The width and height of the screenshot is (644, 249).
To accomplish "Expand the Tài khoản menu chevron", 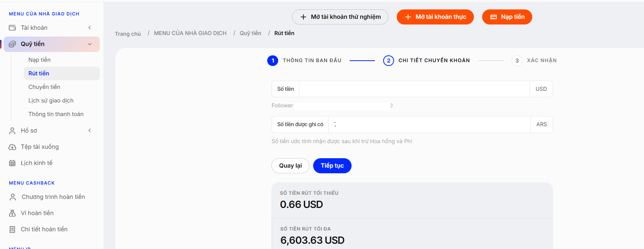I will click(x=90, y=27).
